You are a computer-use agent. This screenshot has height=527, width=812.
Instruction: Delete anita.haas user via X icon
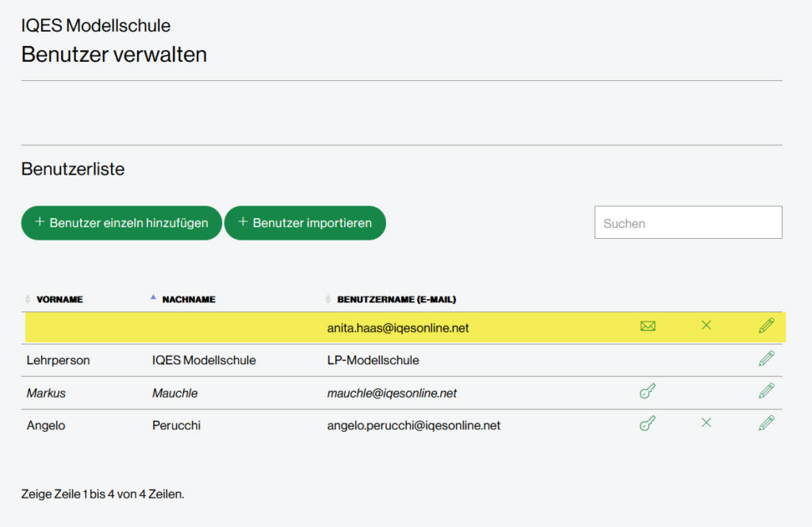pyautogui.click(x=707, y=325)
